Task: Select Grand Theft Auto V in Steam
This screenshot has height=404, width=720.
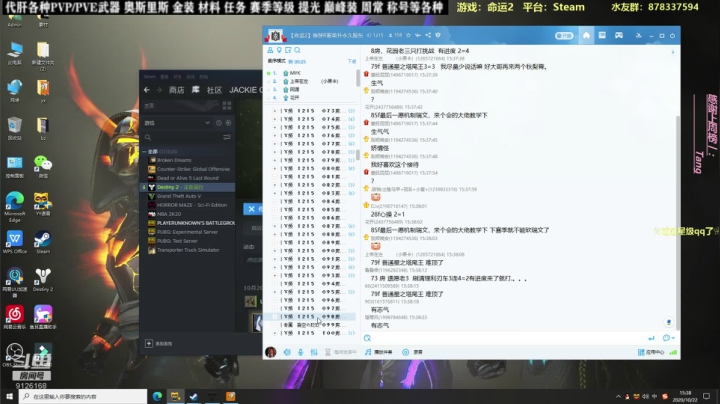Action: click(188, 196)
